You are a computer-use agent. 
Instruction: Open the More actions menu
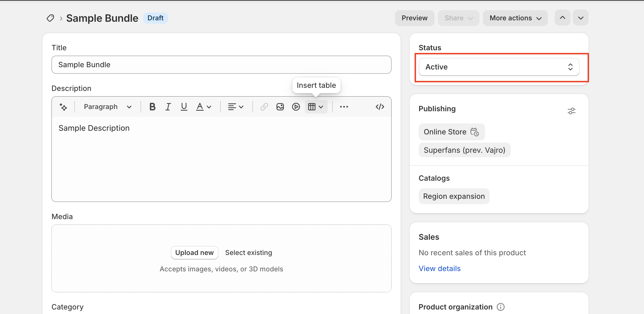(x=515, y=18)
